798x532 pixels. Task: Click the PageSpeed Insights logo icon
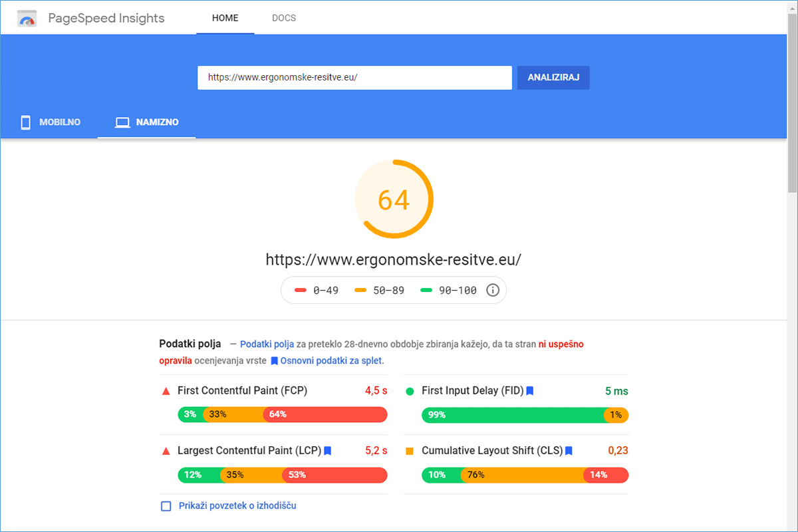[27, 19]
